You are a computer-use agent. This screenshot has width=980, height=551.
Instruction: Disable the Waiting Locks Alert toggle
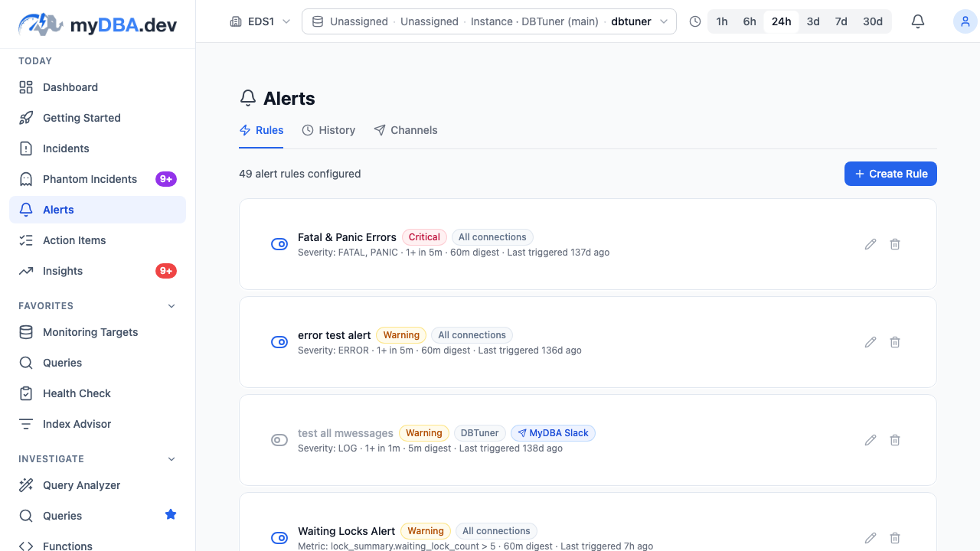pos(279,538)
